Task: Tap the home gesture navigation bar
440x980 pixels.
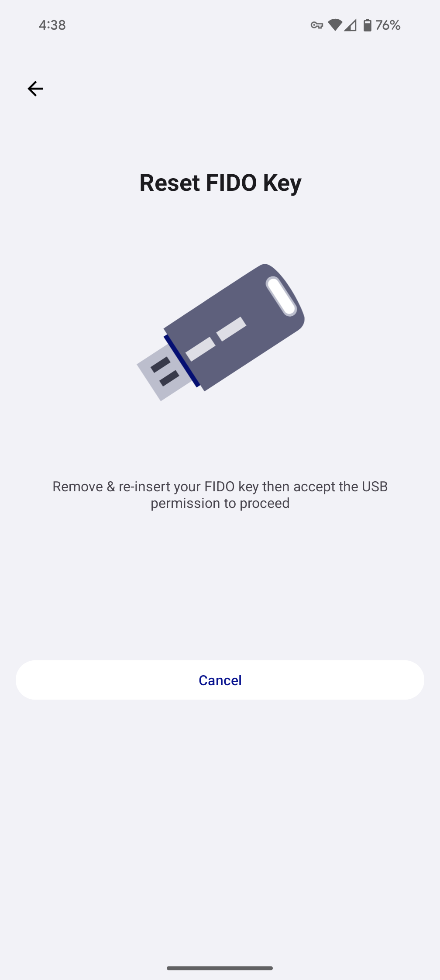Action: pyautogui.click(x=220, y=968)
